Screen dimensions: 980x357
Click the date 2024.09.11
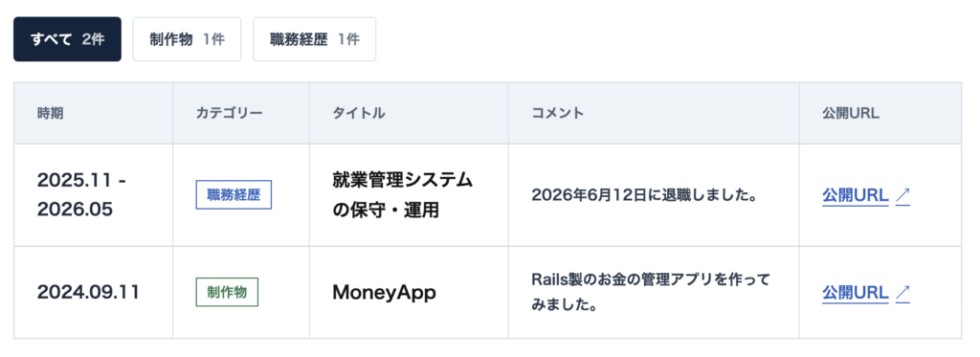[x=88, y=292]
